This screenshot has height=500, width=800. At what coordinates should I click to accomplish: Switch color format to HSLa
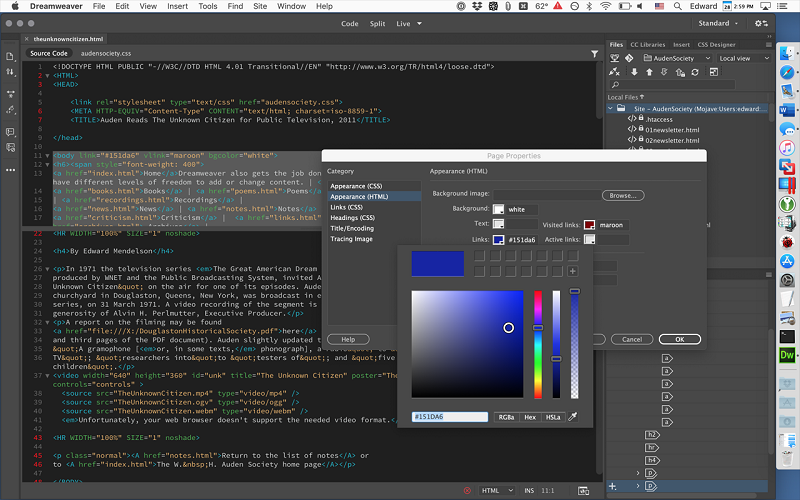point(552,417)
